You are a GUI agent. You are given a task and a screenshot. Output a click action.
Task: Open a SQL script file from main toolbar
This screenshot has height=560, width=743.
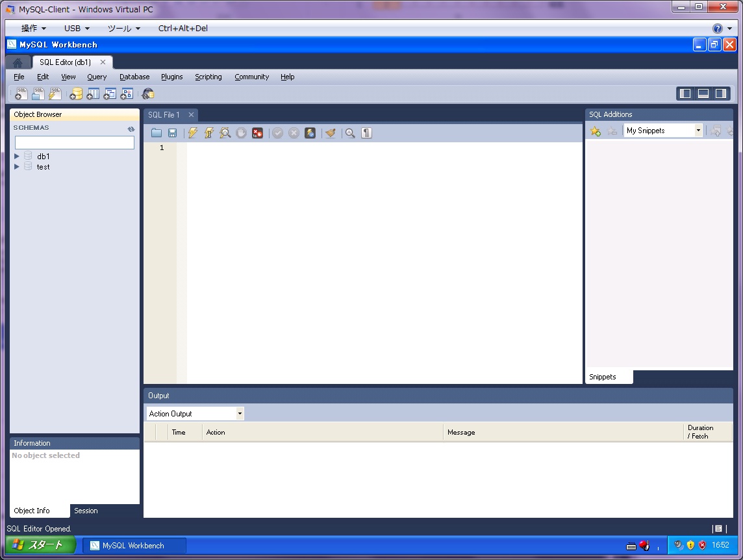tap(38, 94)
